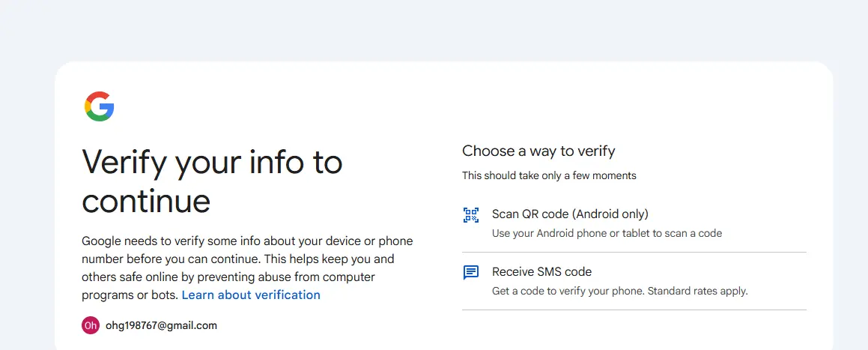Click the pink "Oh" account avatar

[x=91, y=325]
